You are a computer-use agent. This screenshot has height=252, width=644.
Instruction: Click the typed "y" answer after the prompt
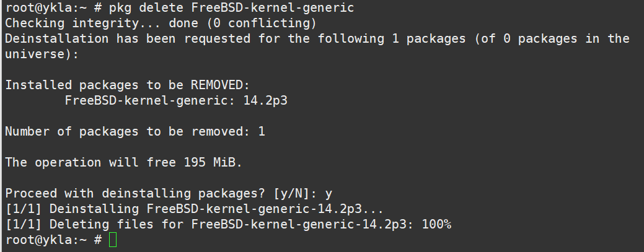pyautogui.click(x=329, y=194)
